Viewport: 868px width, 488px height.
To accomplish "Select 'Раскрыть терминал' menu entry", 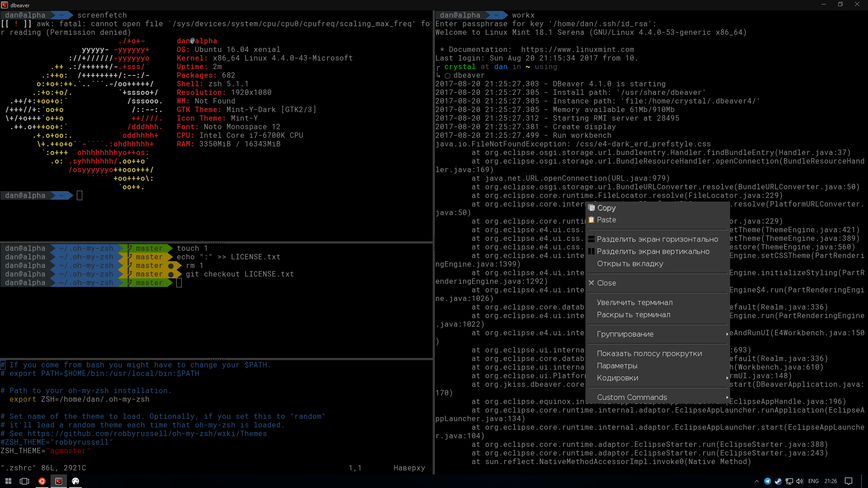I will point(658,314).
